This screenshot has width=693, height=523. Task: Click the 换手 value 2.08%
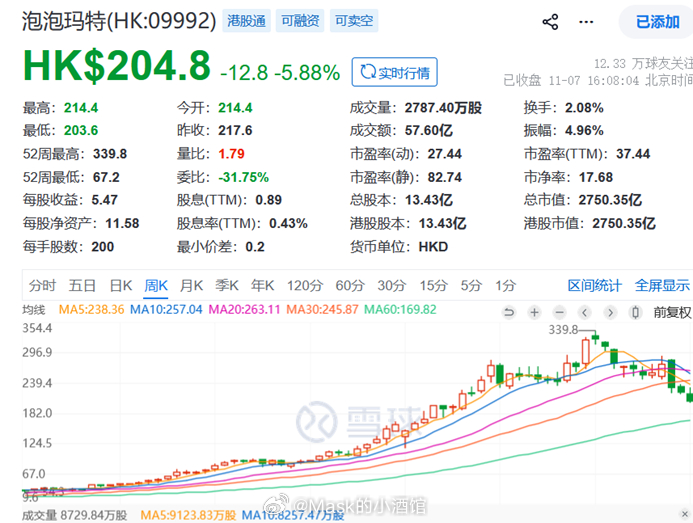pos(584,108)
